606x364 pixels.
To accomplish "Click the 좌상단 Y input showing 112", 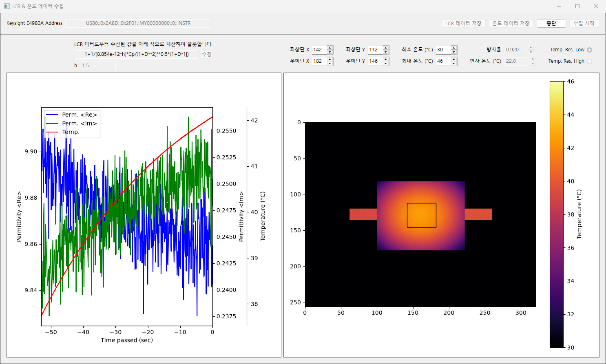I will 375,50.
